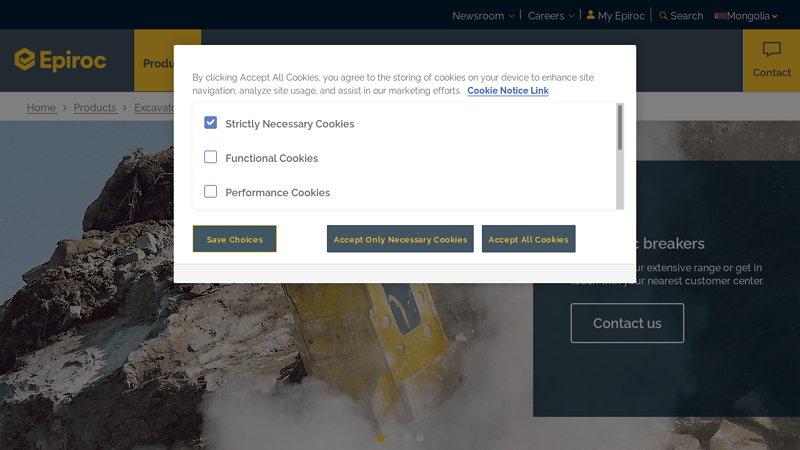Toggle the Strictly Necessary Cookies checkbox
800x450 pixels.
pos(211,123)
